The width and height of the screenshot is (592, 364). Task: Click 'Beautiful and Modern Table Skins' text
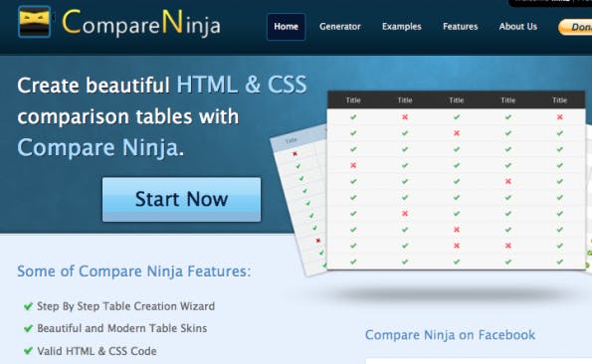[x=122, y=328]
